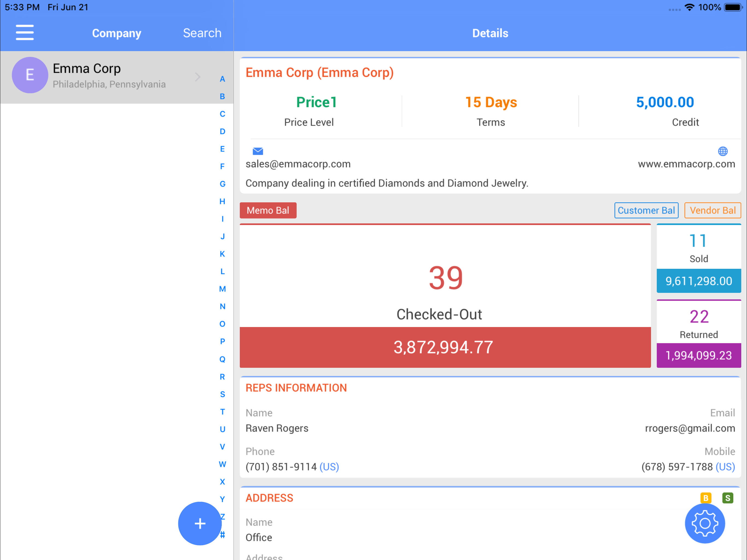Screen dimensions: 747x560
Task: Open the red Checked-Out amount bar
Action: (x=445, y=347)
